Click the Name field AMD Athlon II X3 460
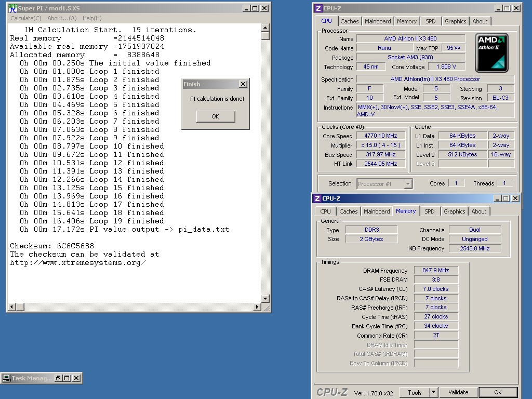The image size is (532, 399). (410, 38)
